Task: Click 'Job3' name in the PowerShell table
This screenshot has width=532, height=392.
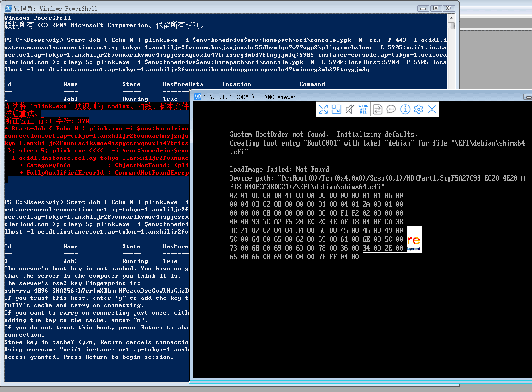Action: click(x=70, y=261)
